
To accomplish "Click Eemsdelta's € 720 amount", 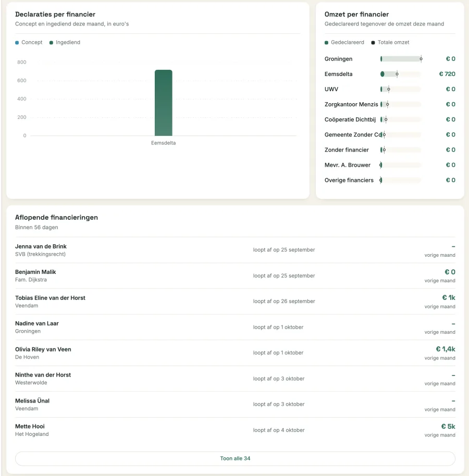I will (x=447, y=74).
